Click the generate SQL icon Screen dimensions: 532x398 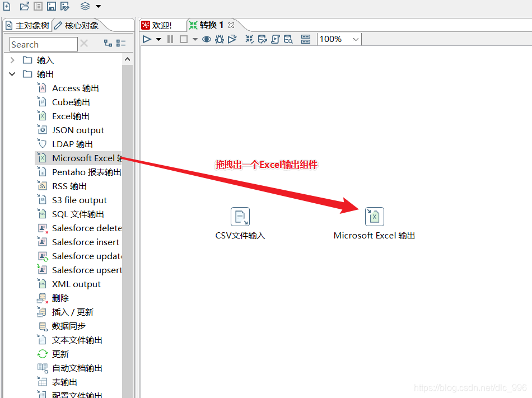click(x=276, y=39)
